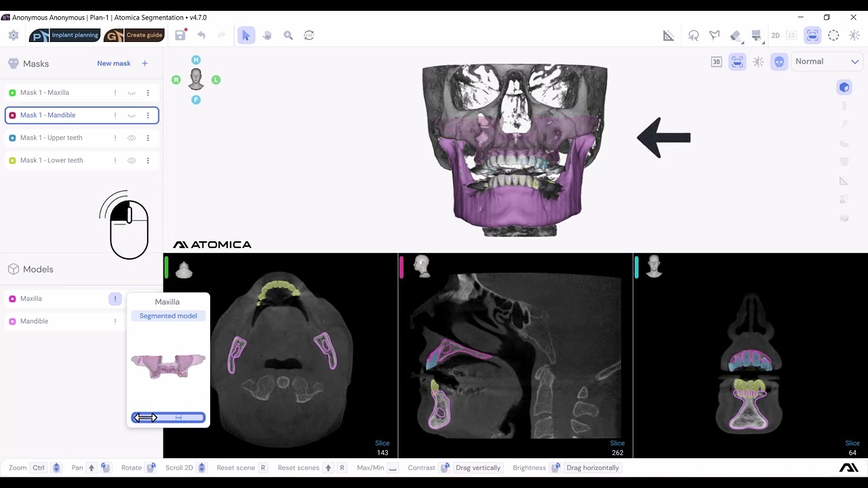Click the info mark on Upper teeth mask
868x488 pixels.
[x=115, y=138]
